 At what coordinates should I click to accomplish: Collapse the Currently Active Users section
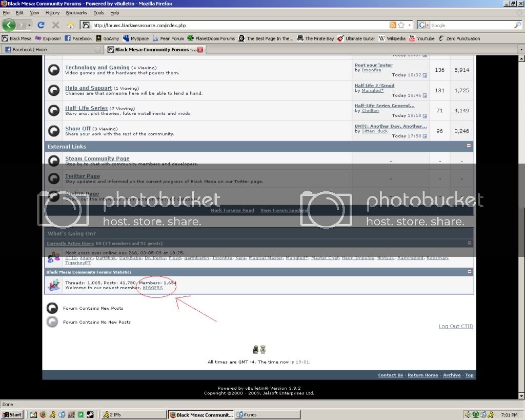pyautogui.click(x=470, y=243)
